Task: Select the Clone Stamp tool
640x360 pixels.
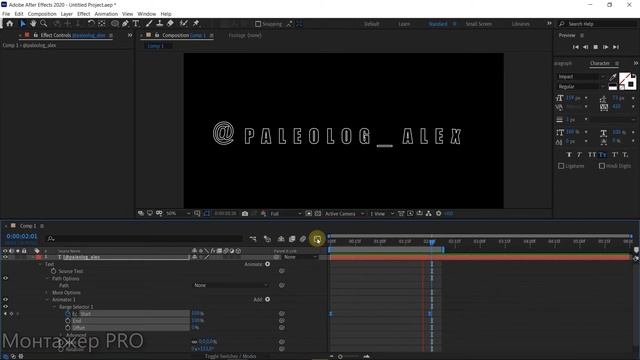Action: pyautogui.click(x=160, y=24)
